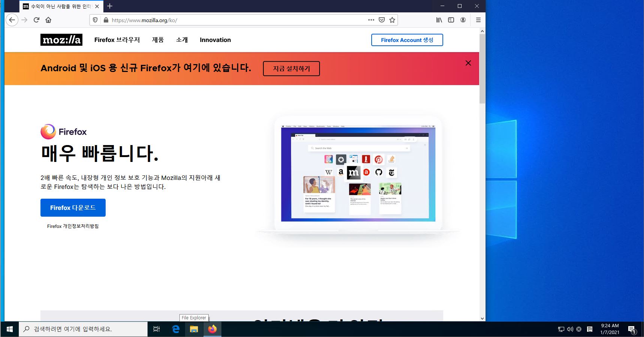Launch Microsoft Edge from taskbar
Image resolution: width=644 pixels, height=337 pixels.
coord(176,329)
